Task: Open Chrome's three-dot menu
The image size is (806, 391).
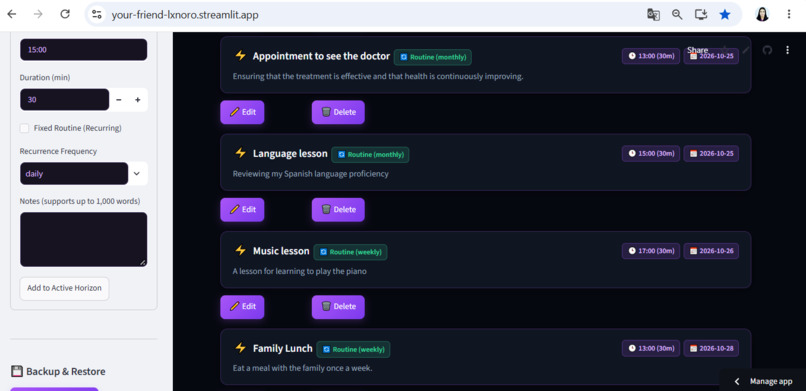Action: [x=789, y=14]
